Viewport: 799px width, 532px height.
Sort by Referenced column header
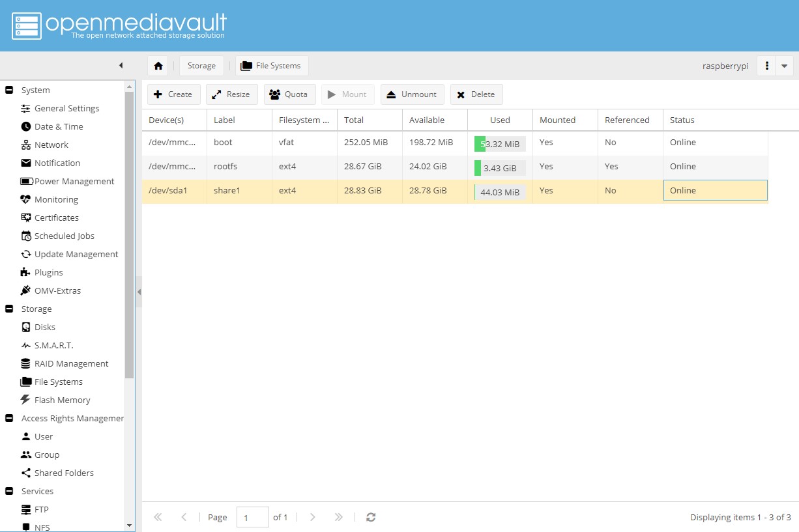pos(631,120)
